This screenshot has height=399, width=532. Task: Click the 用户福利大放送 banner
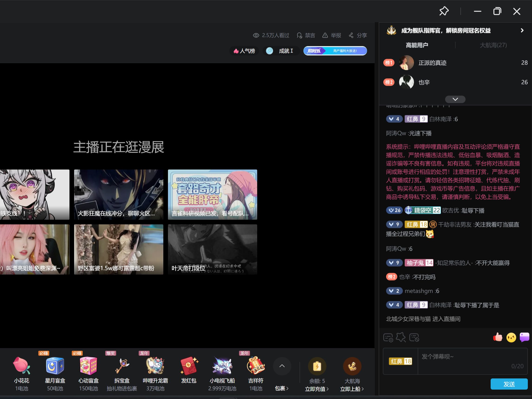[335, 51]
